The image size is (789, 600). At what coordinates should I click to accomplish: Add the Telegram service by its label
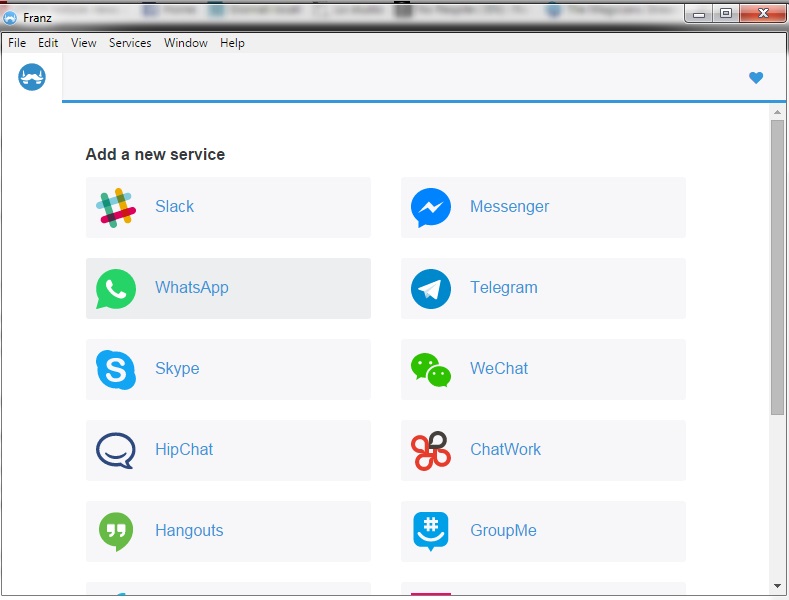[x=503, y=288]
